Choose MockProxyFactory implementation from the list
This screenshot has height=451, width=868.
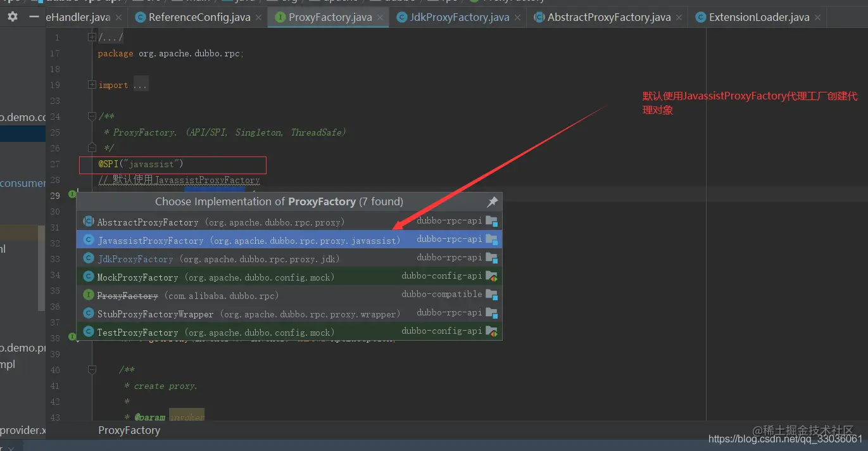point(289,277)
